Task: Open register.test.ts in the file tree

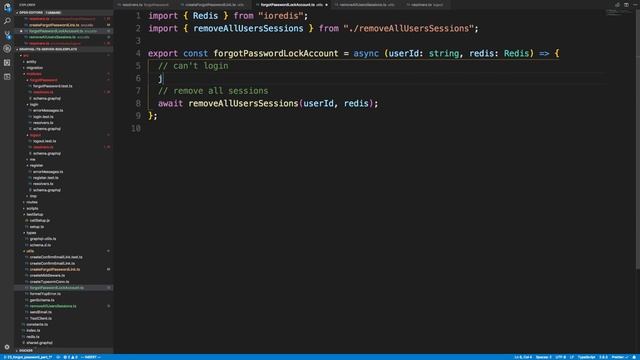Action: [x=46, y=178]
